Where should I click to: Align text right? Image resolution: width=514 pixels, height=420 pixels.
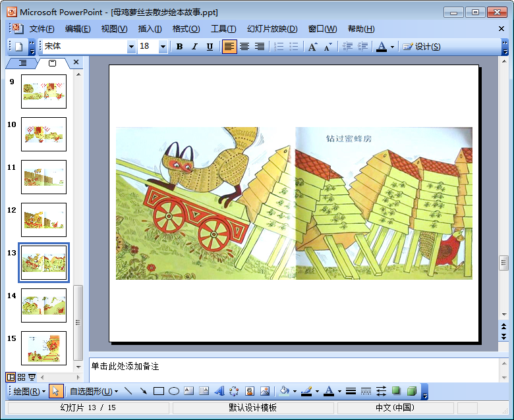[x=259, y=47]
